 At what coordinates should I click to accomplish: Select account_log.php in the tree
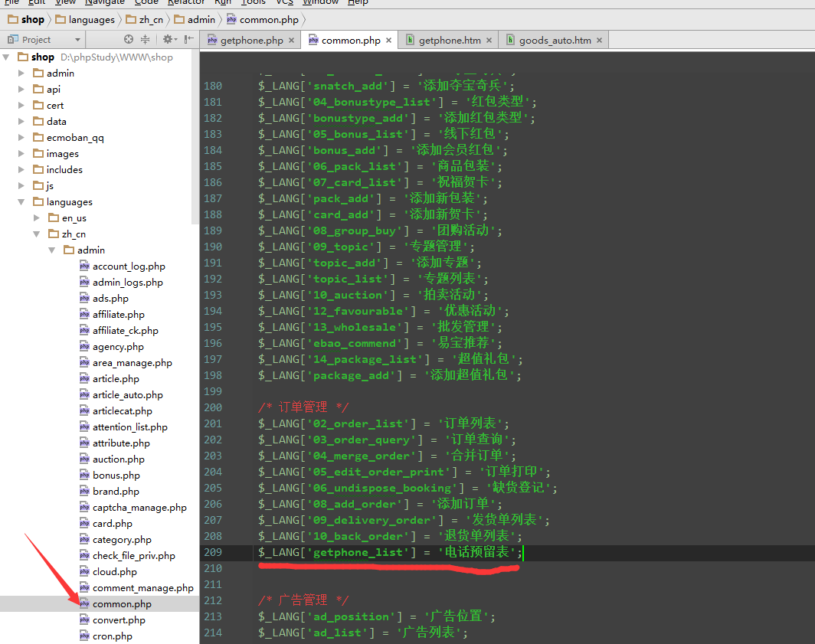(129, 266)
